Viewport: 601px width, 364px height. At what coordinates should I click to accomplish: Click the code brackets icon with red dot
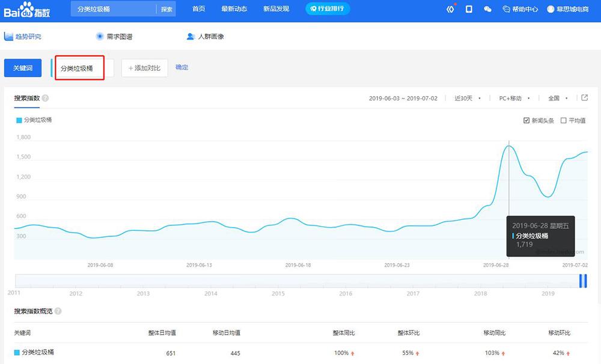(451, 9)
